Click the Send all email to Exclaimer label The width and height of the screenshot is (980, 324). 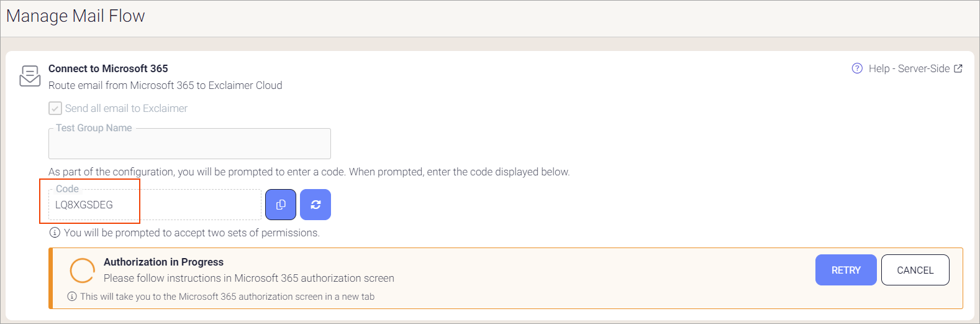pyautogui.click(x=126, y=108)
